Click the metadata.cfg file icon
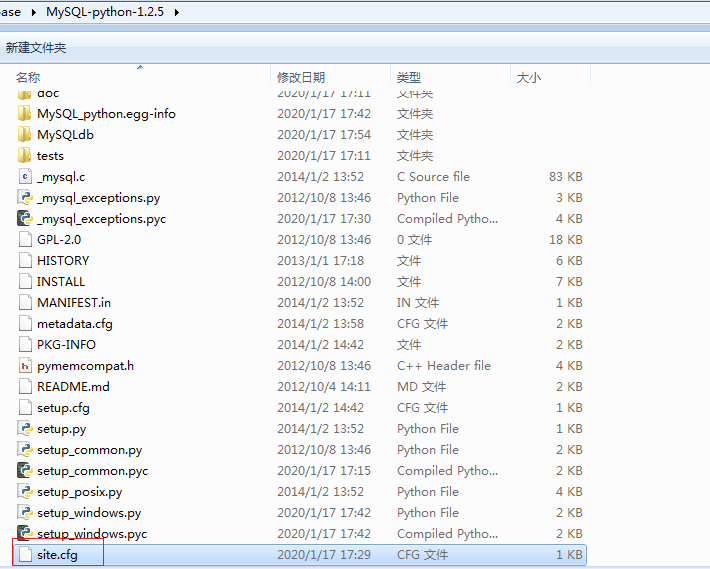Screen dimensions: 710x569 25,323
